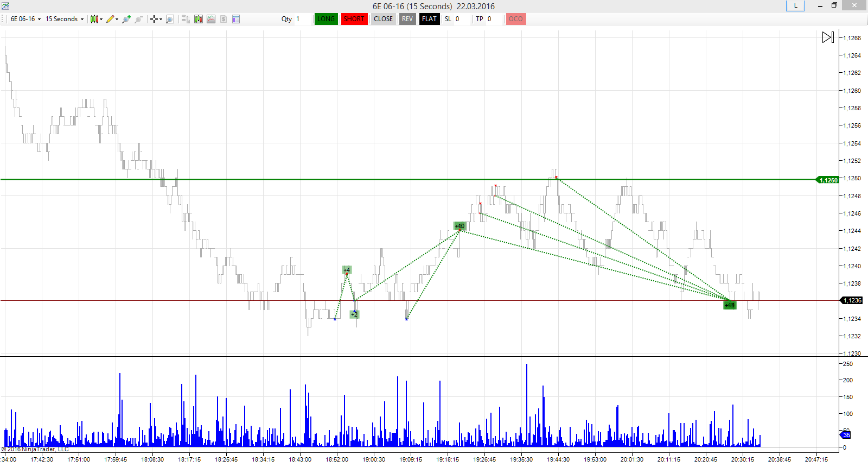Click the TP take profit field

point(494,19)
